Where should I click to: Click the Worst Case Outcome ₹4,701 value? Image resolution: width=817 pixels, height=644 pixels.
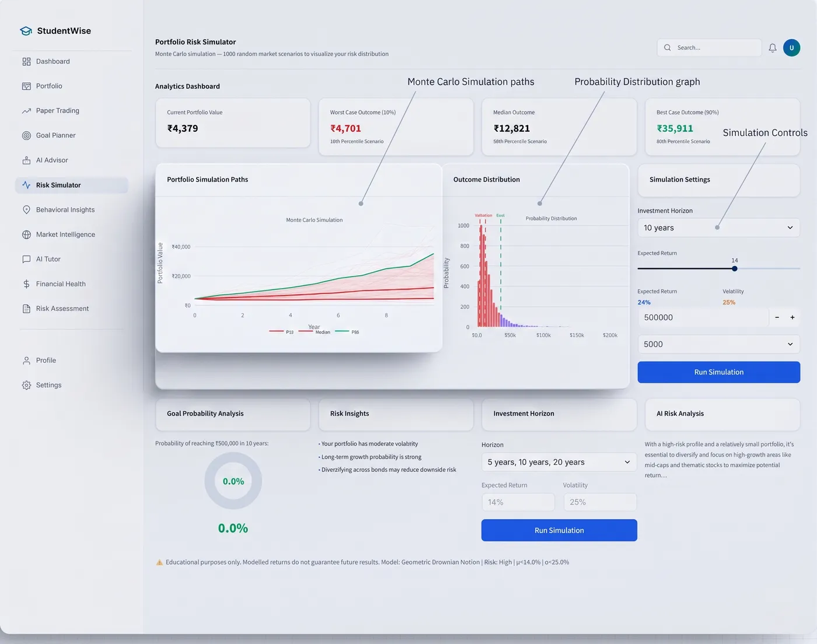coord(345,128)
